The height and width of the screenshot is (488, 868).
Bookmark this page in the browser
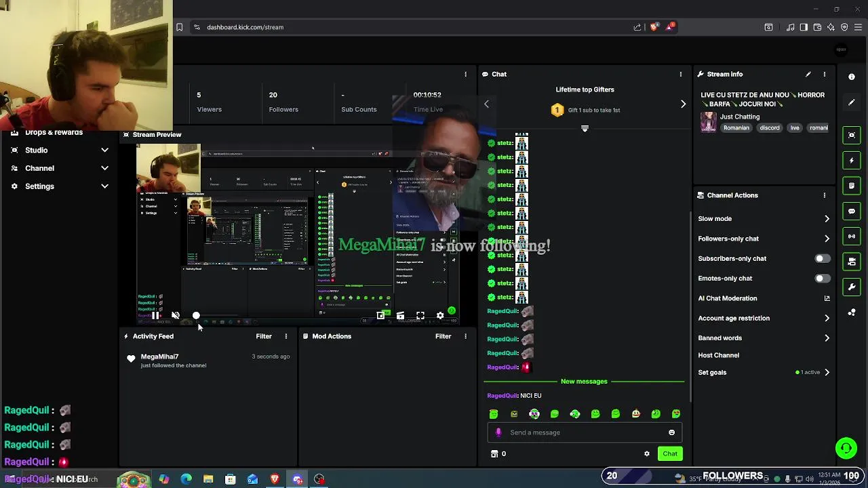tap(179, 27)
